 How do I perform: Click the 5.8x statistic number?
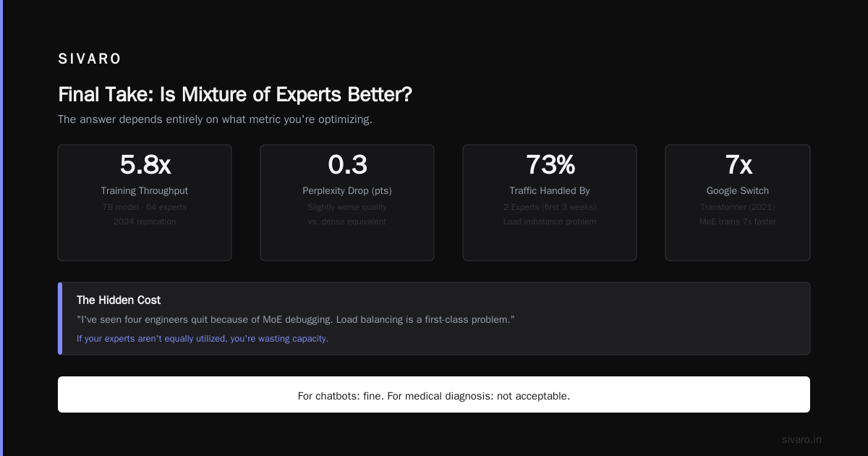click(145, 165)
